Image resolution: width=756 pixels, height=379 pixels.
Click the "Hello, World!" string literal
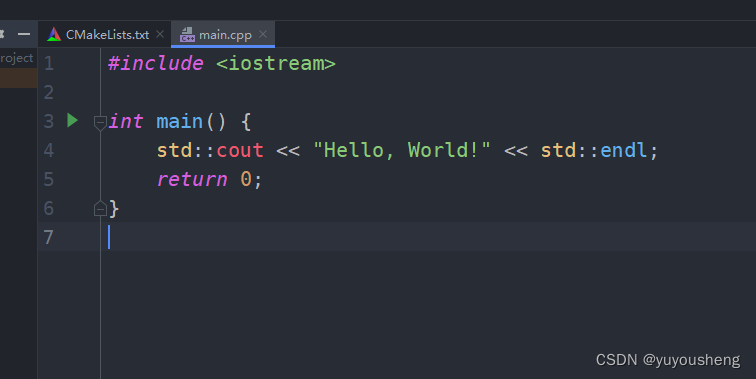click(x=402, y=150)
